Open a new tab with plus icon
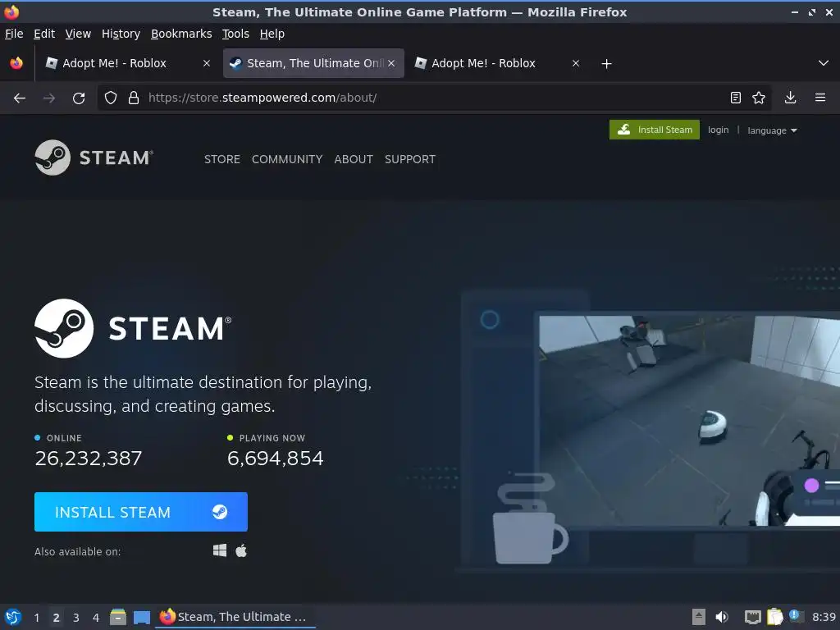 [x=606, y=64]
